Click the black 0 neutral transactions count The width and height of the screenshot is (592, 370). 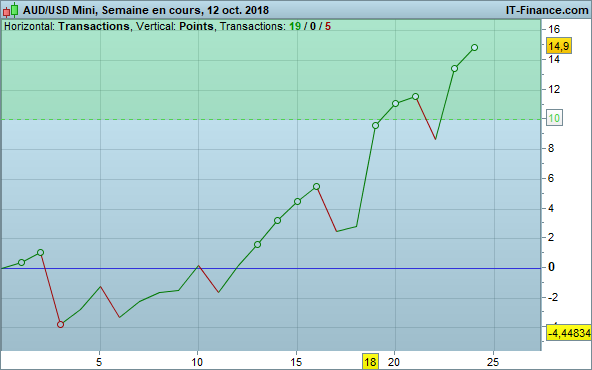313,26
